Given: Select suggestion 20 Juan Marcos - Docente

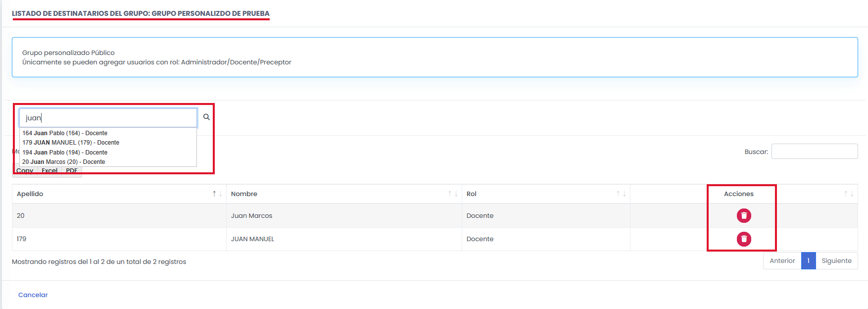Looking at the screenshot, I should 63,162.
